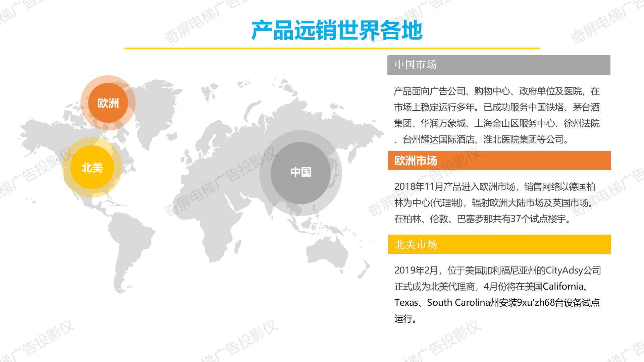Click the line starting 2018年11月产品进入欧洲市场
The height and width of the screenshot is (362, 644).
(x=495, y=187)
